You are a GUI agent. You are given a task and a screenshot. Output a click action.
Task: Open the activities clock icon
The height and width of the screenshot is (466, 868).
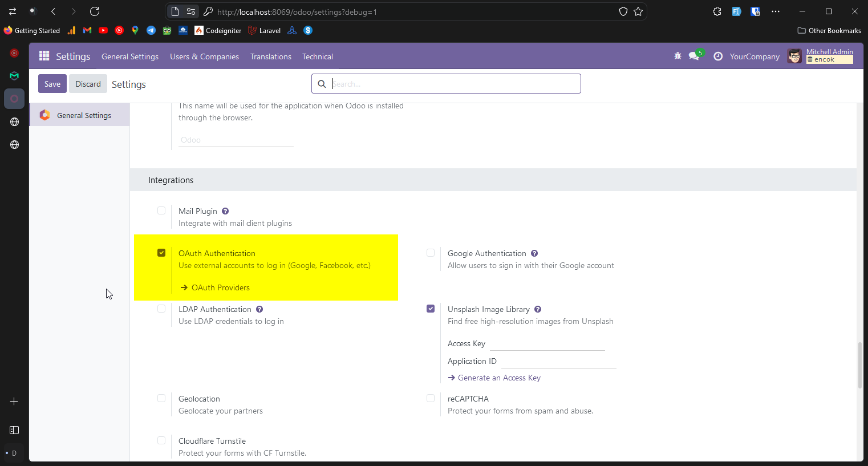(x=718, y=56)
